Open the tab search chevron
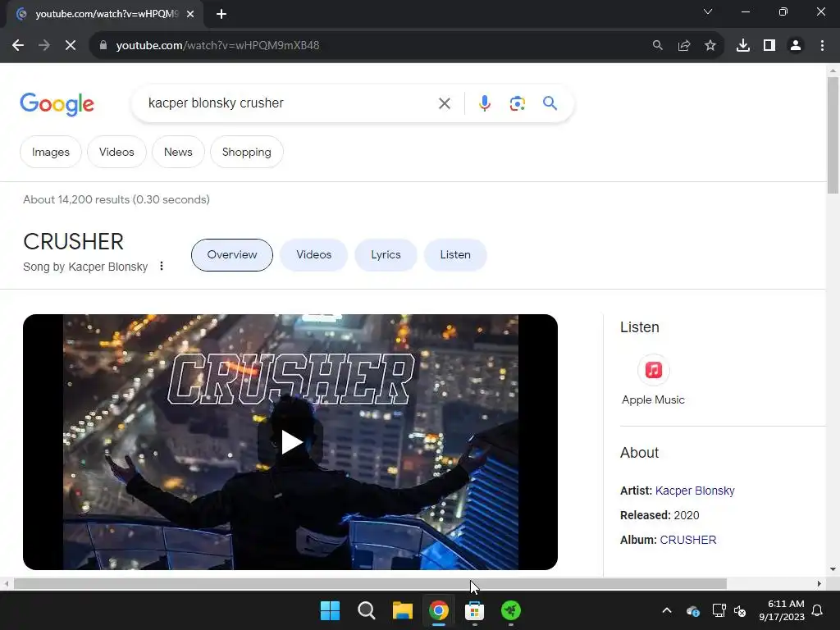 click(x=708, y=11)
